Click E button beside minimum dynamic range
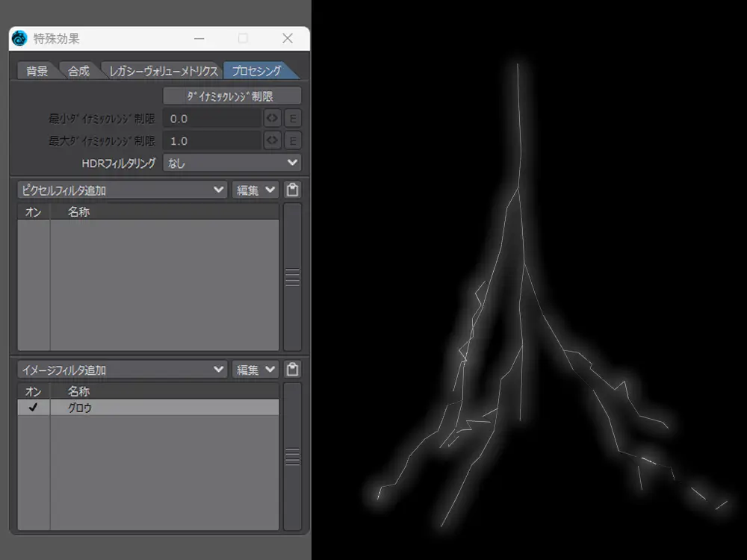747x560 pixels. pyautogui.click(x=293, y=119)
